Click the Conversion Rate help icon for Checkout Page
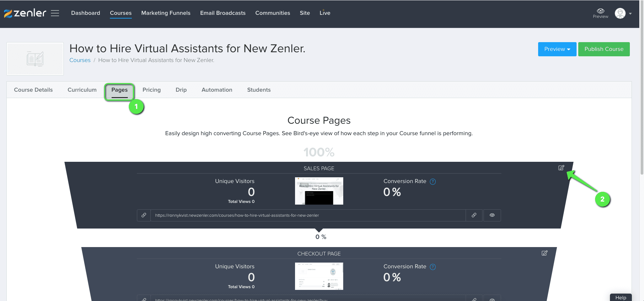The width and height of the screenshot is (644, 301). click(433, 267)
